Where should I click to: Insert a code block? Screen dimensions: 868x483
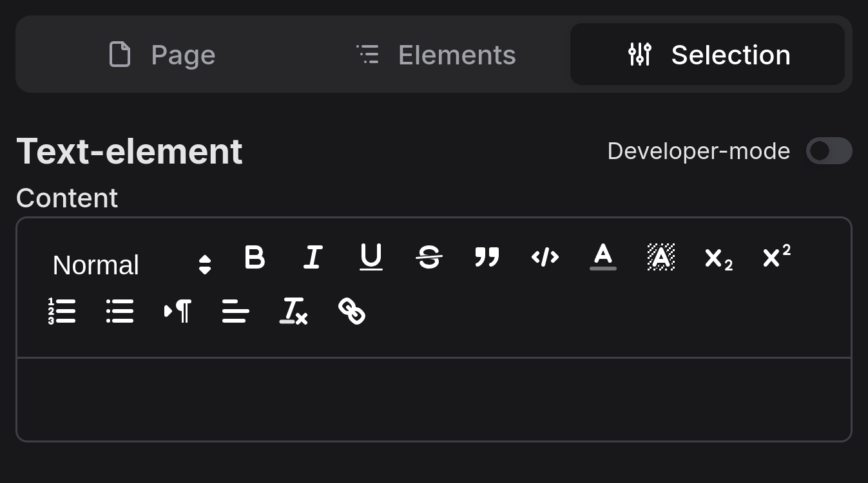pyautogui.click(x=545, y=258)
